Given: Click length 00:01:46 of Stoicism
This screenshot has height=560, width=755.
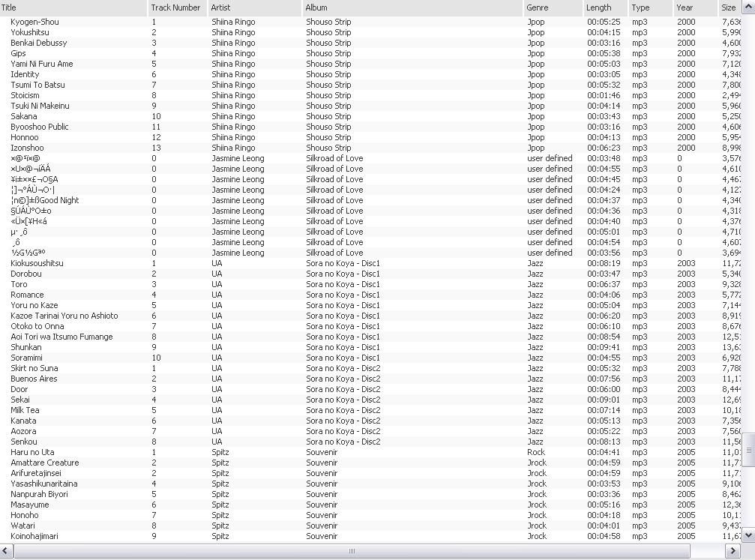Looking at the screenshot, I should coord(604,95).
